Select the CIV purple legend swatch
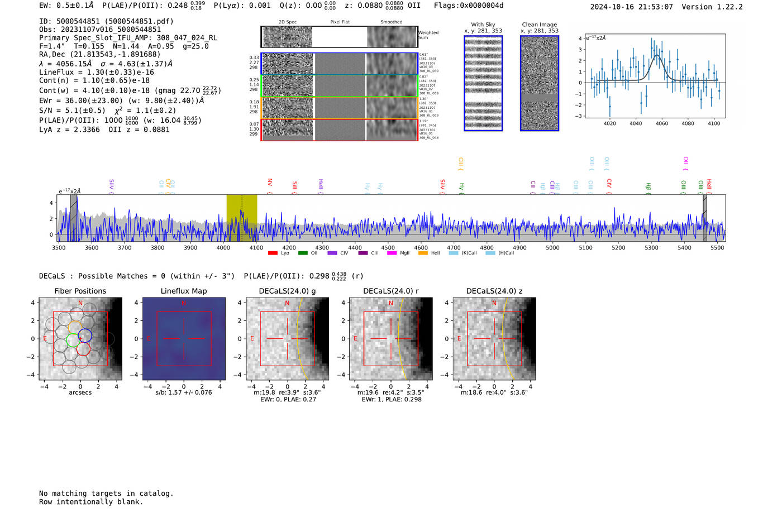This screenshot has width=782, height=532. tap(332, 253)
